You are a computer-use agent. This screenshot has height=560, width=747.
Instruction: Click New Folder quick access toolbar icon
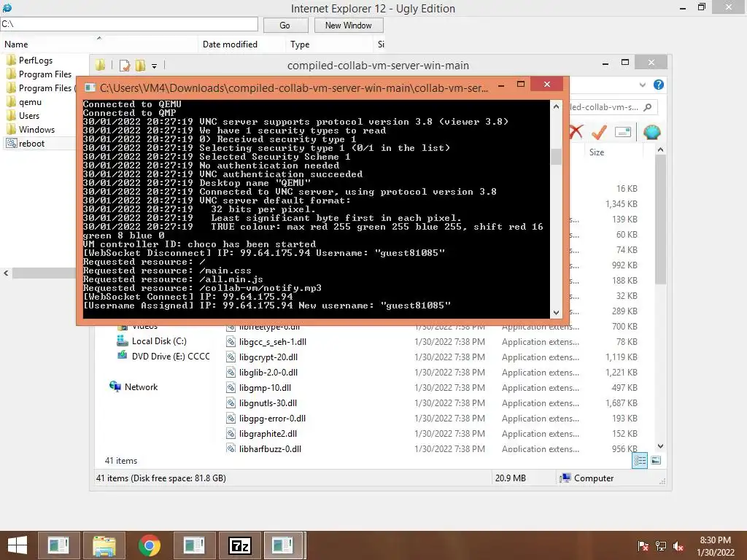(140, 66)
